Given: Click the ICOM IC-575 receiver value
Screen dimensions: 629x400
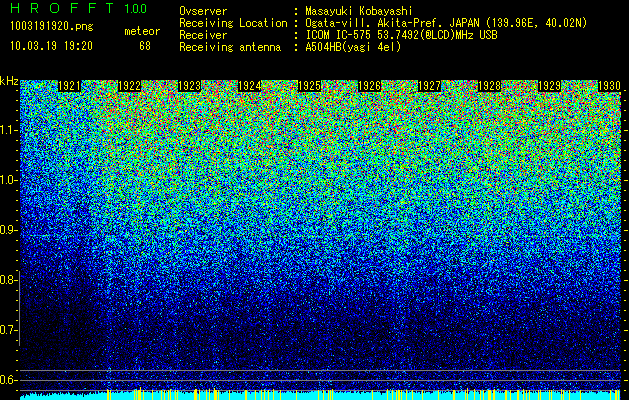Looking at the screenshot, I should coord(401,35).
